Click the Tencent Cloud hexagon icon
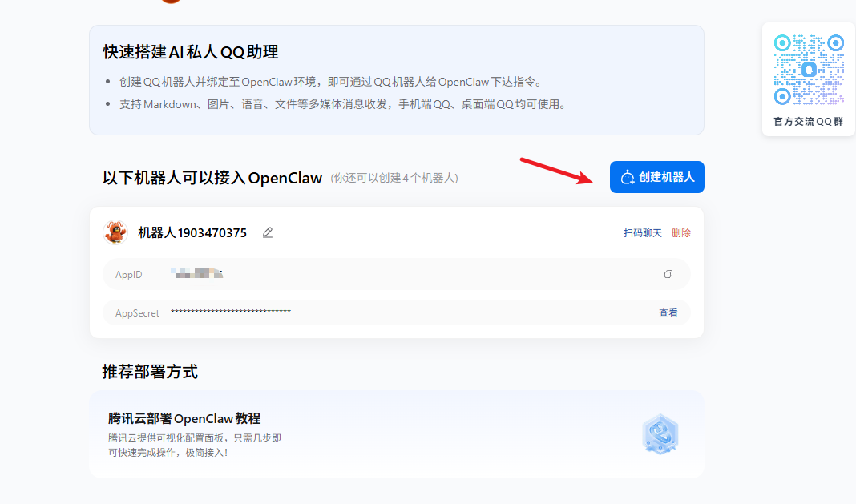This screenshot has width=856, height=504. pyautogui.click(x=660, y=434)
